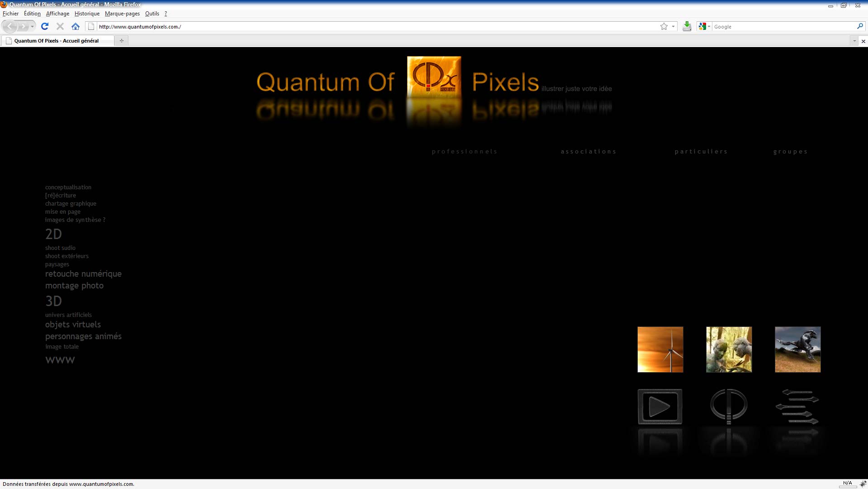Screen dimensions: 868x489
Task: Click the [ré]écriture link
Action: pyautogui.click(x=61, y=195)
